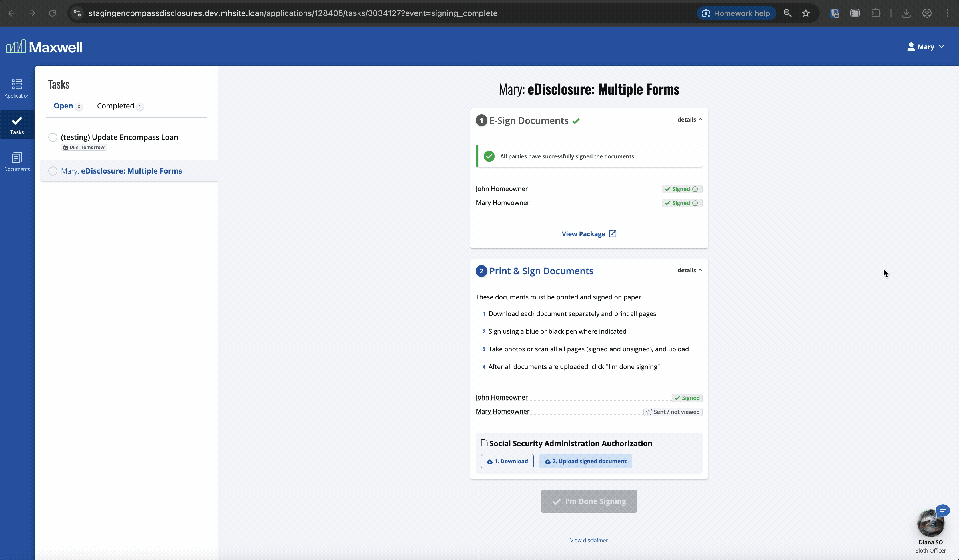Click the Tasks checkmark sidebar icon
The width and height of the screenshot is (959, 560).
17,125
